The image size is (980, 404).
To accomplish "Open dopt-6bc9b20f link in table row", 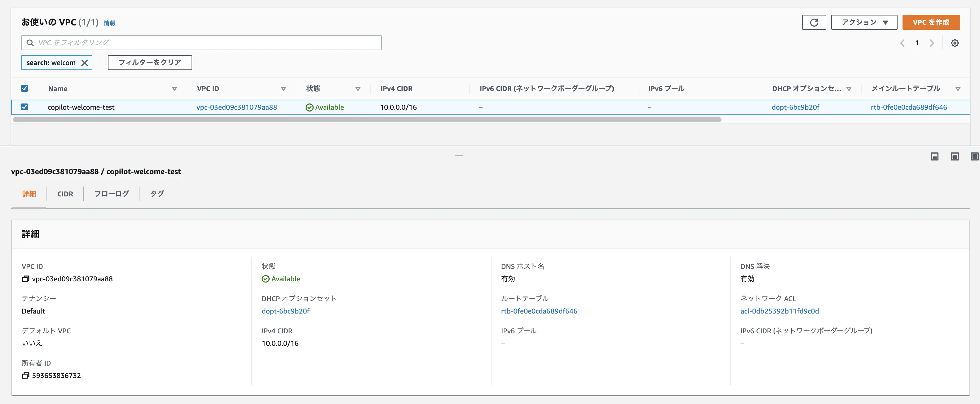I will pos(796,107).
